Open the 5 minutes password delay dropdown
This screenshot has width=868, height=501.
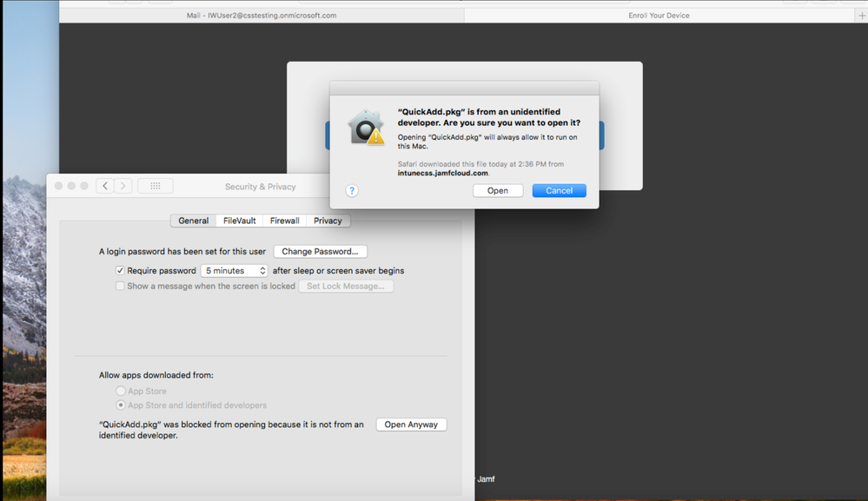(x=235, y=270)
